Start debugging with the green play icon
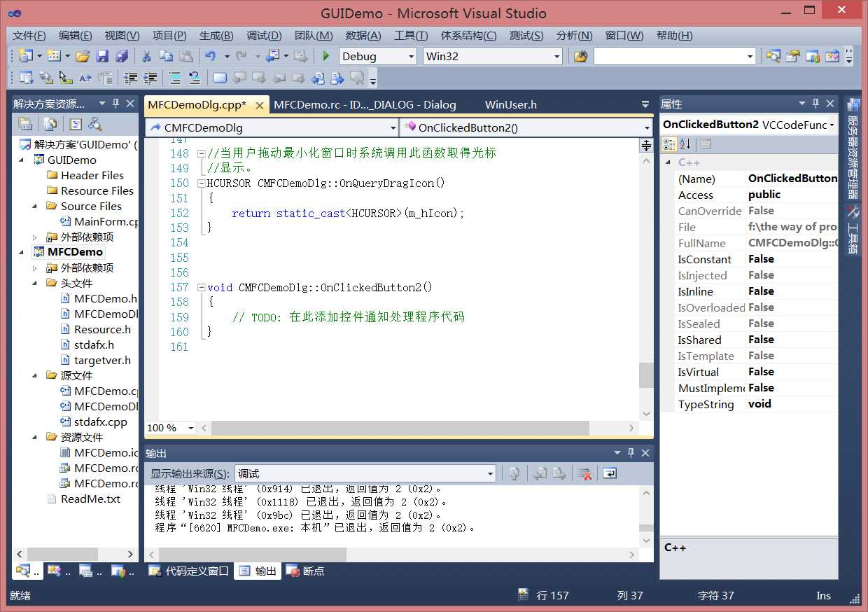This screenshot has height=612, width=868. (x=325, y=56)
